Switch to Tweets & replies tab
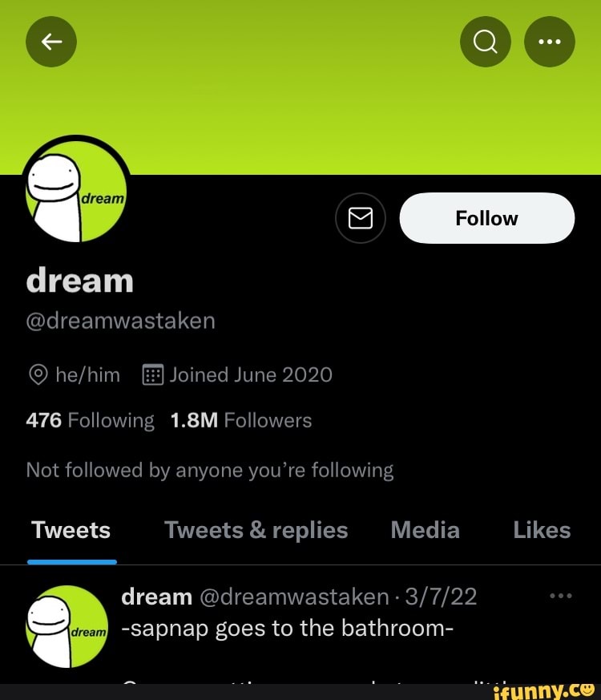 256,530
